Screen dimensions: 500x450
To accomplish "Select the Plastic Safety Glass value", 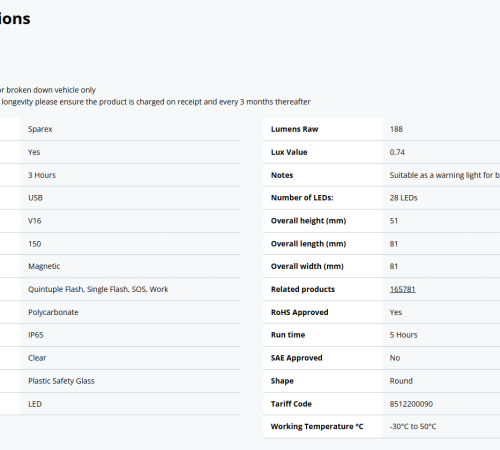I will pyautogui.click(x=61, y=381).
